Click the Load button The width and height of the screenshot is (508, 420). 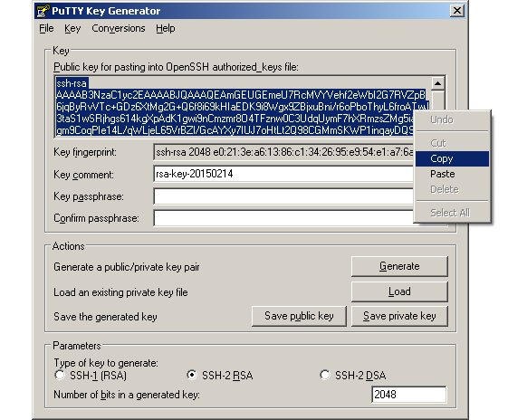[399, 291]
